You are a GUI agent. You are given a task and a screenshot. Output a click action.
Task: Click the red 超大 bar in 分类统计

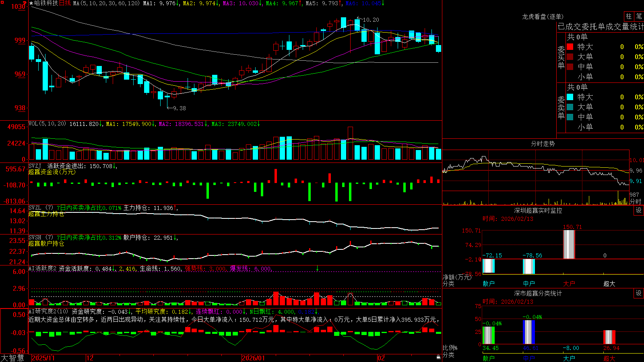(x=609, y=337)
